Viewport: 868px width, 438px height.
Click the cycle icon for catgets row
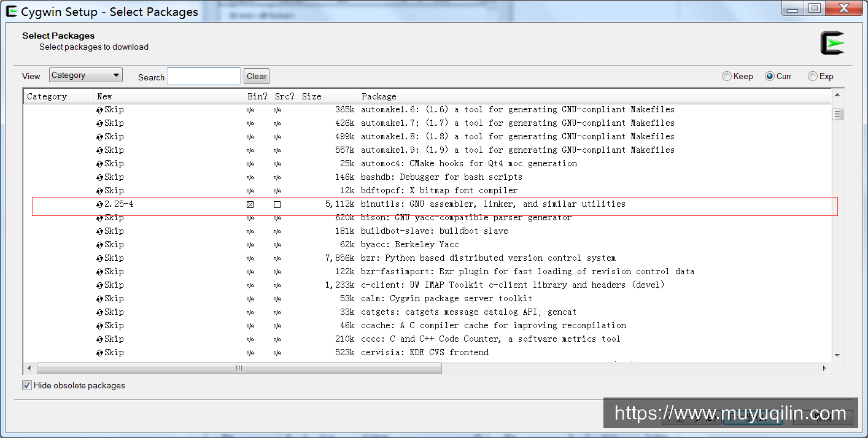[x=100, y=312]
